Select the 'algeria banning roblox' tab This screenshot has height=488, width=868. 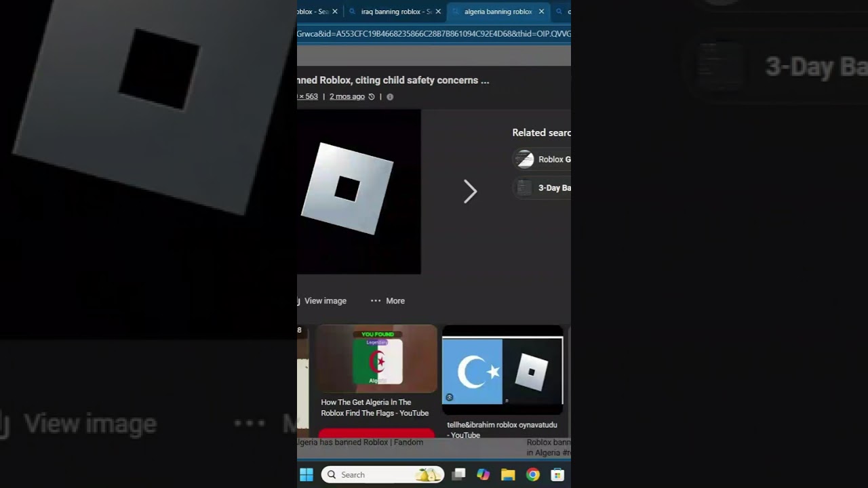pos(498,12)
